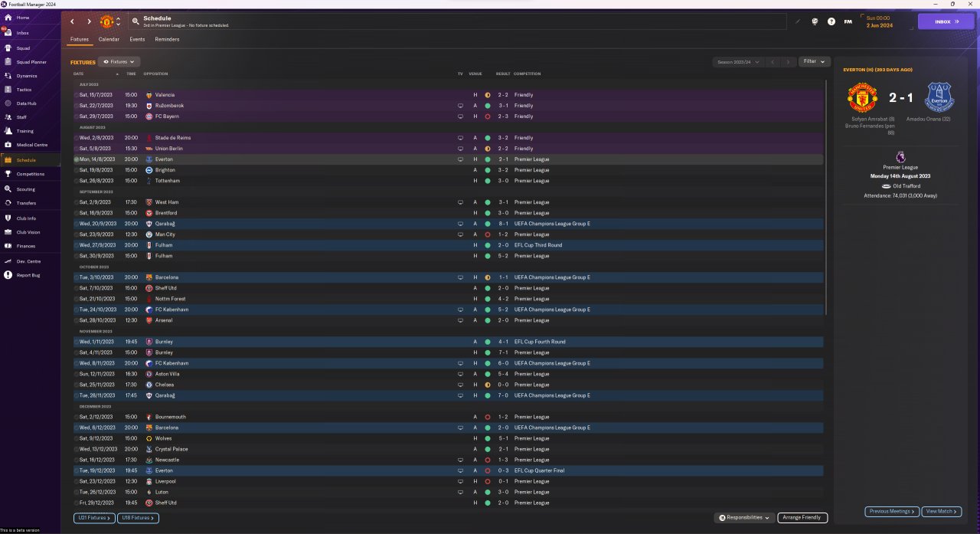Open the Tactics sidebar icon
This screenshot has height=534, width=980.
click(x=8, y=90)
